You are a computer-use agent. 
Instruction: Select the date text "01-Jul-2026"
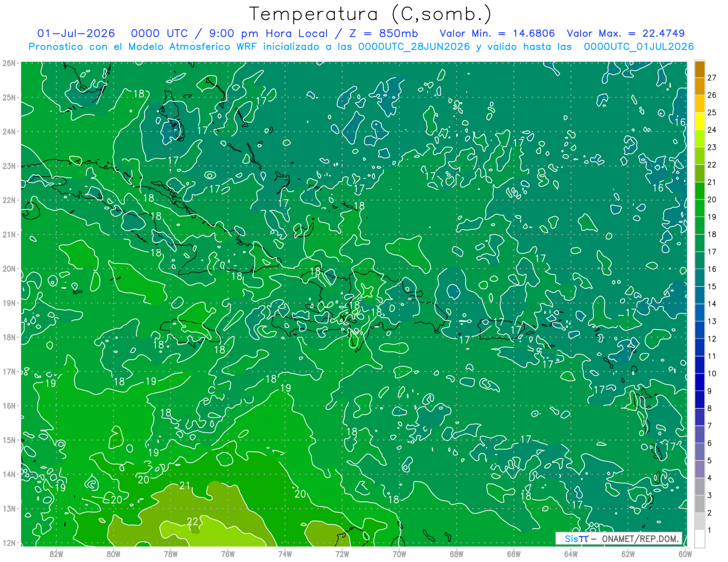[76, 33]
